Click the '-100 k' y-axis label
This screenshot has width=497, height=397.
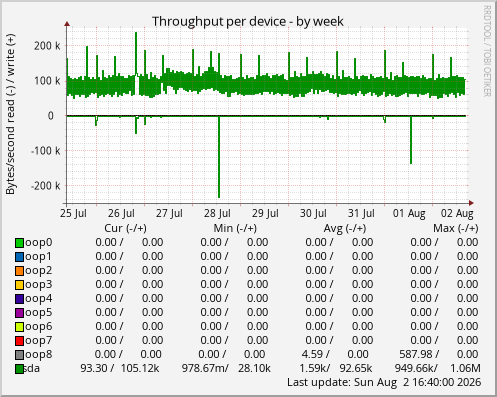pyautogui.click(x=46, y=151)
